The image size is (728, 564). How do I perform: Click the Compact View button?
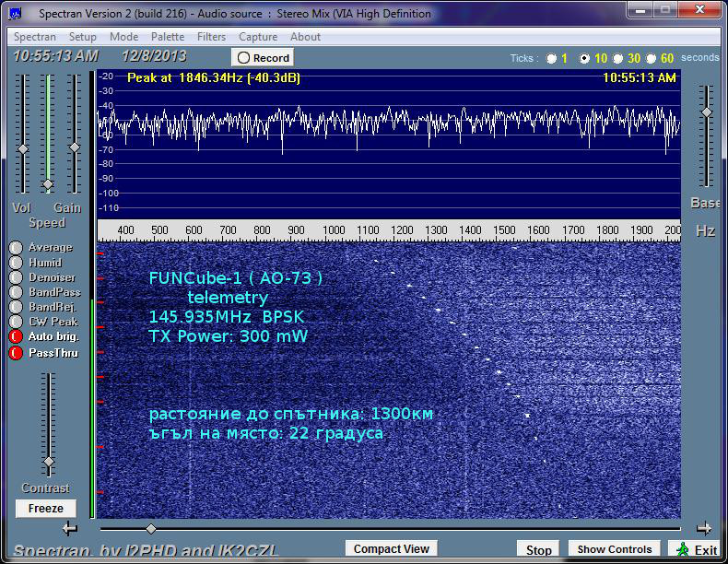pyautogui.click(x=392, y=549)
